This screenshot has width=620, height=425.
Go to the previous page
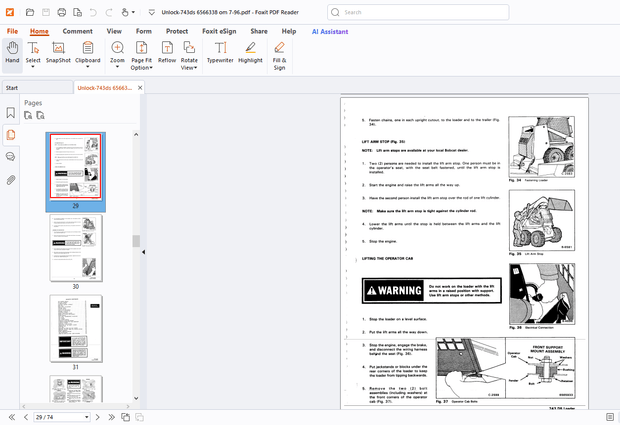click(26, 417)
